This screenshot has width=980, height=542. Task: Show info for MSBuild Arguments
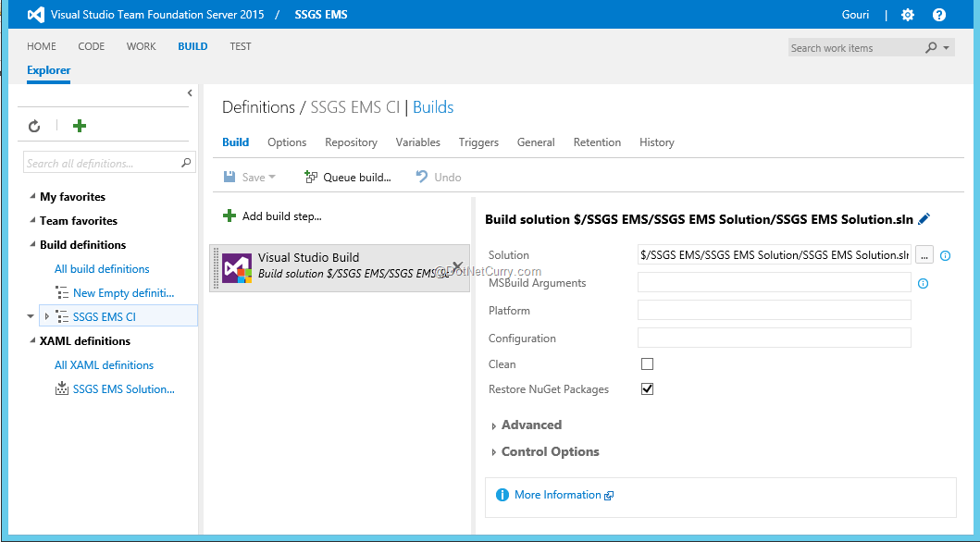923,284
